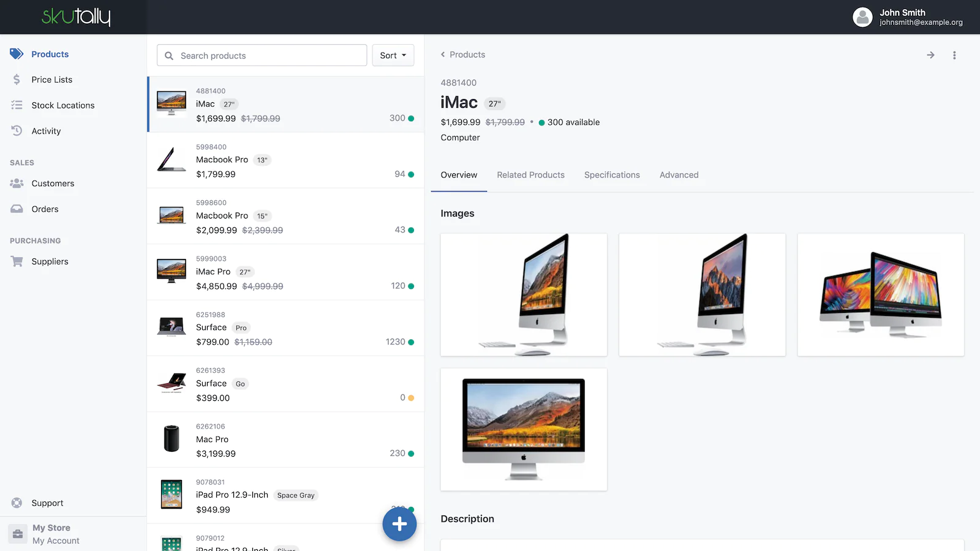
Task: Open colorful iMac pair image thumbnail
Action: pyautogui.click(x=881, y=294)
